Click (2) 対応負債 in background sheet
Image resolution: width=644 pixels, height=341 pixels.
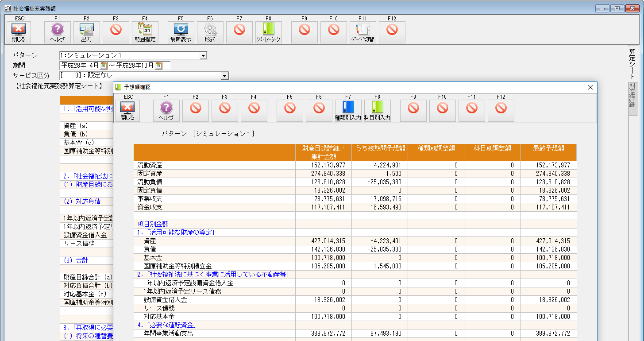tap(82, 201)
